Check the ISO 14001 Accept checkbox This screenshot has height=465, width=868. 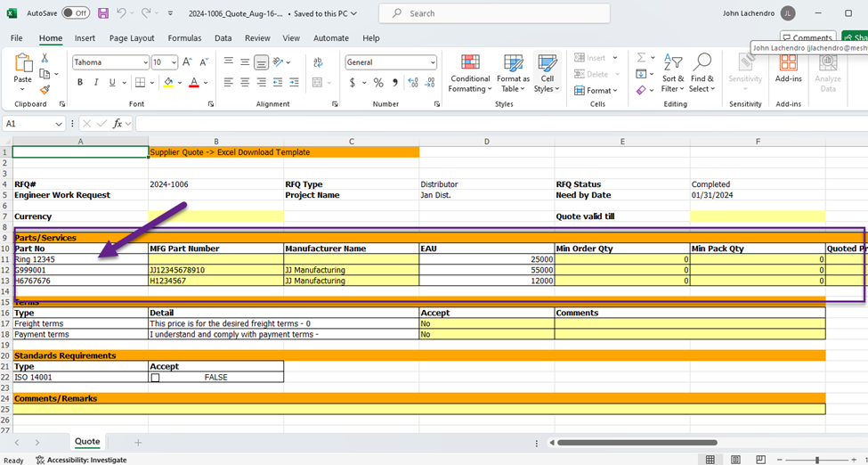(x=155, y=378)
